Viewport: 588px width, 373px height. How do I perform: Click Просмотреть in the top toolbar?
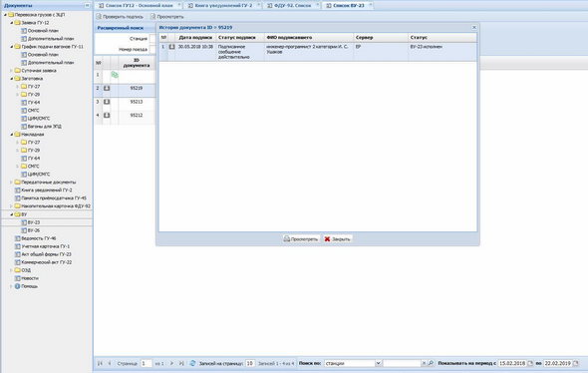(x=166, y=17)
